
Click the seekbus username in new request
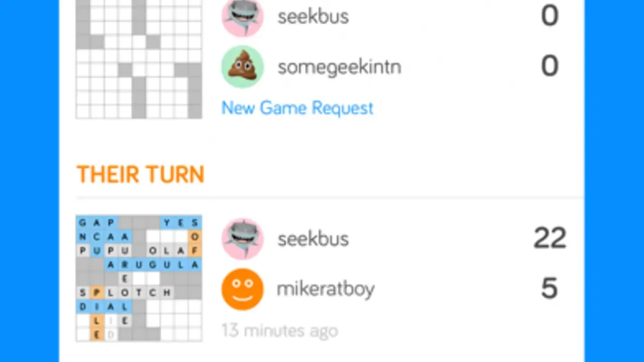(313, 17)
